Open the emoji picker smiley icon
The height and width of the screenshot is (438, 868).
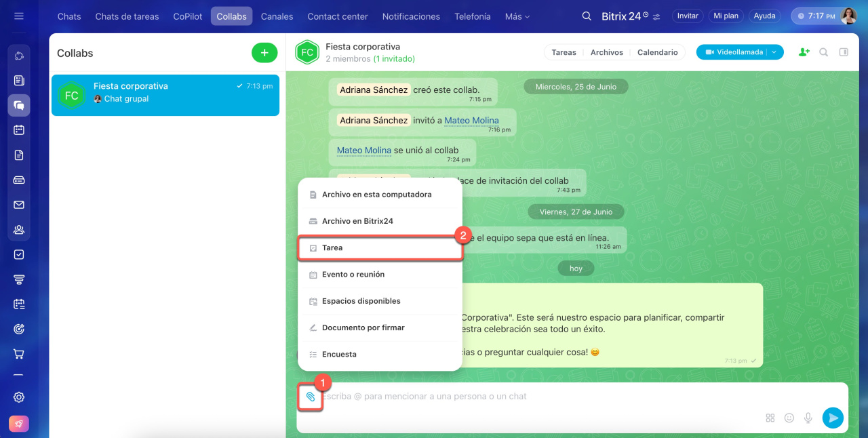pyautogui.click(x=789, y=418)
